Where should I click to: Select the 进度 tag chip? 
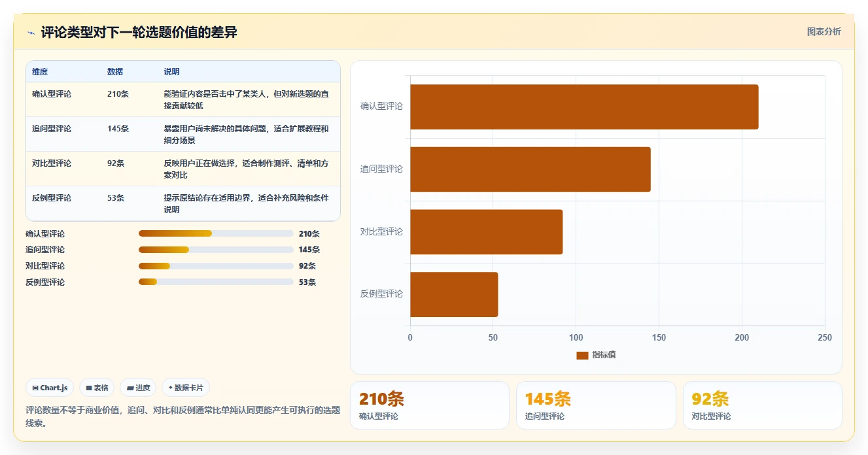[138, 388]
